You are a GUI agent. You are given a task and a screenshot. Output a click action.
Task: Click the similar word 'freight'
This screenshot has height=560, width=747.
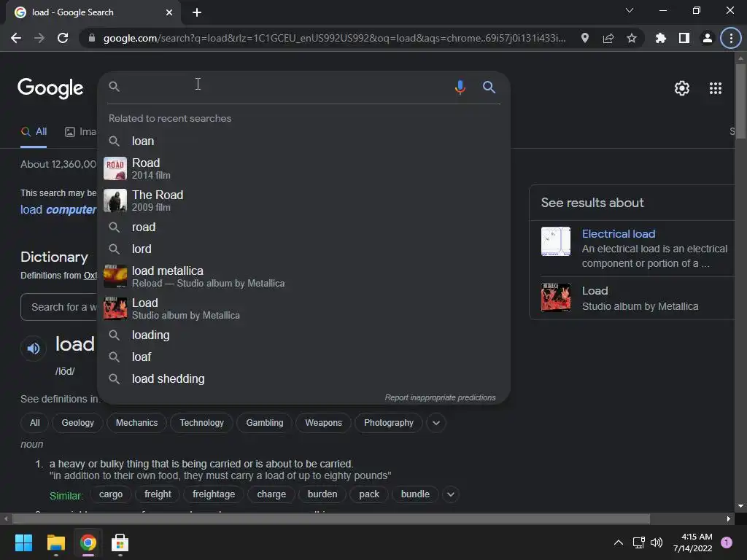coord(158,494)
